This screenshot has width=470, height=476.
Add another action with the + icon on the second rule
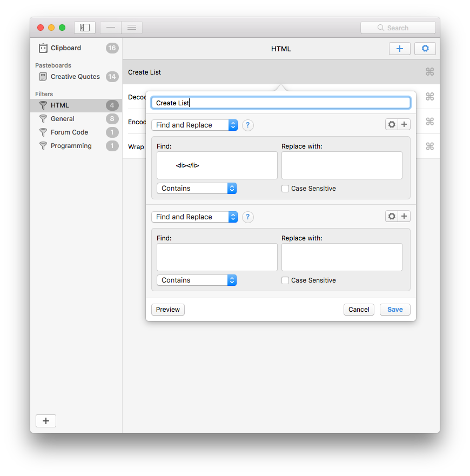point(404,216)
